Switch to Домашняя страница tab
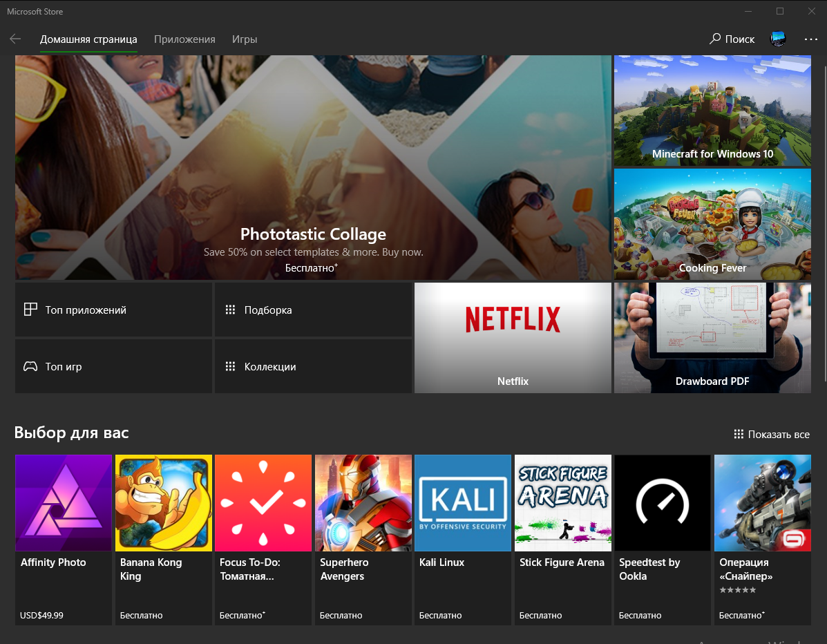827x644 pixels. 88,39
